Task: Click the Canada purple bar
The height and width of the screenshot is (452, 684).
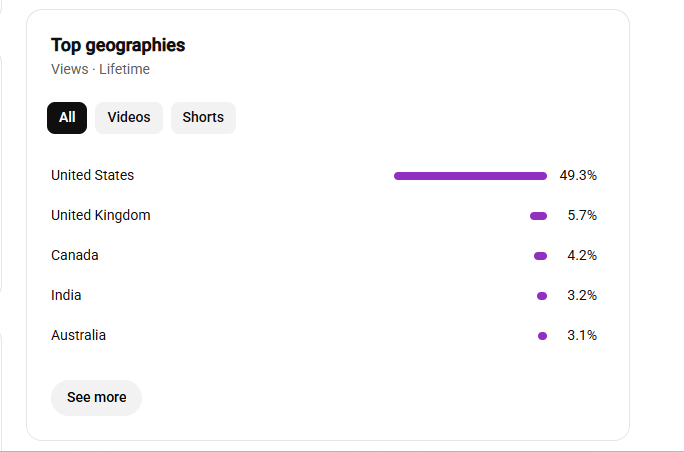Action: click(x=540, y=256)
